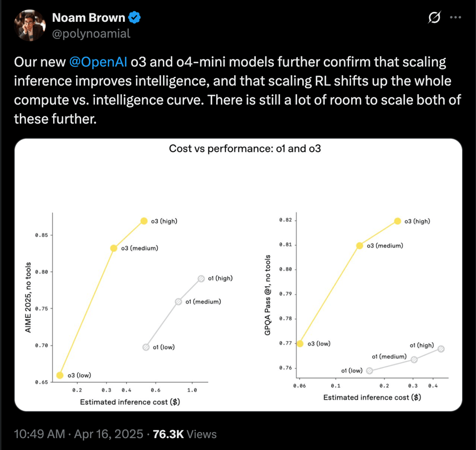
Task: Click the o1 (medium) marker on GPQA chart
Action: click(x=414, y=359)
